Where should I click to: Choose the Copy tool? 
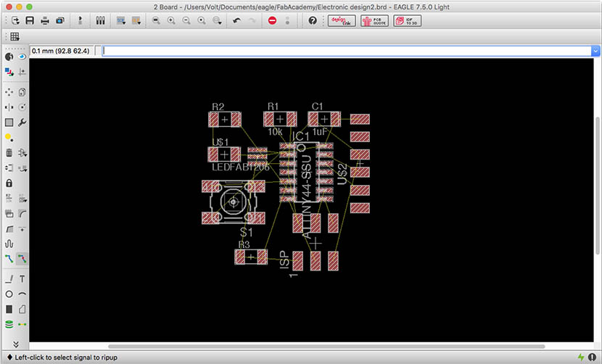22,92
